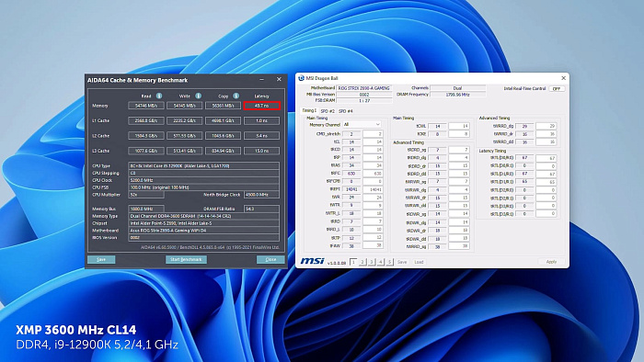Switch to the Timing I tab

309,110
